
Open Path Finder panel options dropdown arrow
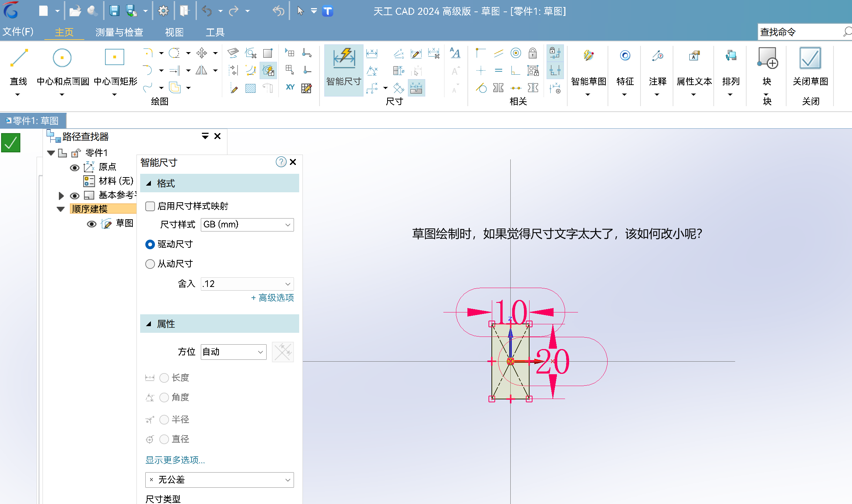click(205, 136)
